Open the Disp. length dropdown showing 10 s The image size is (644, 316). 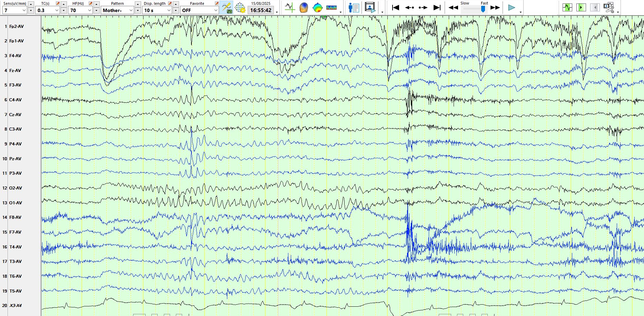(x=157, y=10)
